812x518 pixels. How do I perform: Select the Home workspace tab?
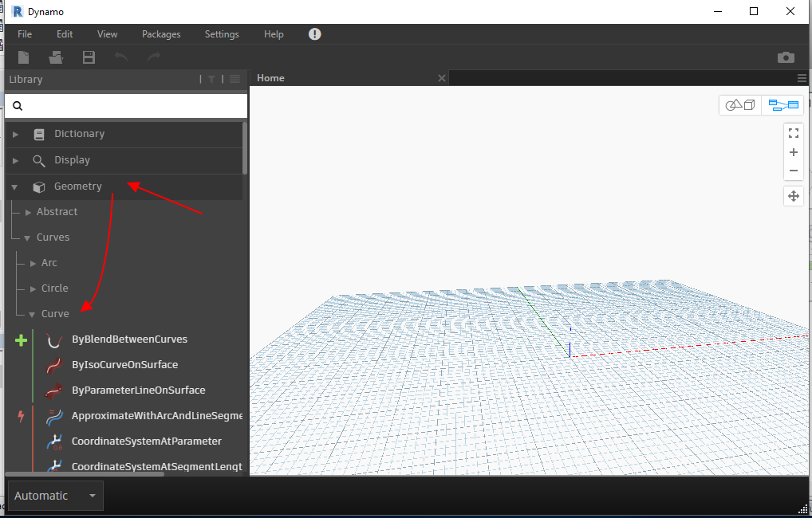pyautogui.click(x=270, y=78)
